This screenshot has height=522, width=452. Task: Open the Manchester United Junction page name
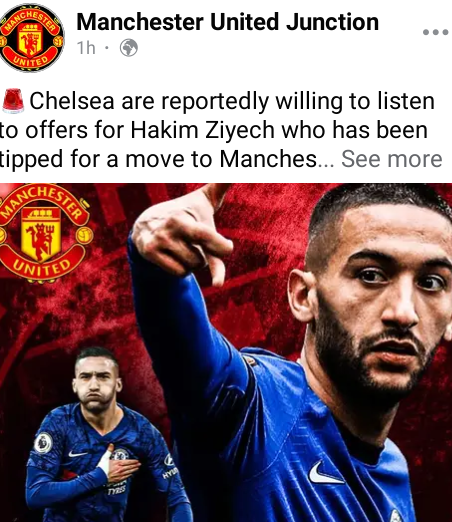pos(228,22)
